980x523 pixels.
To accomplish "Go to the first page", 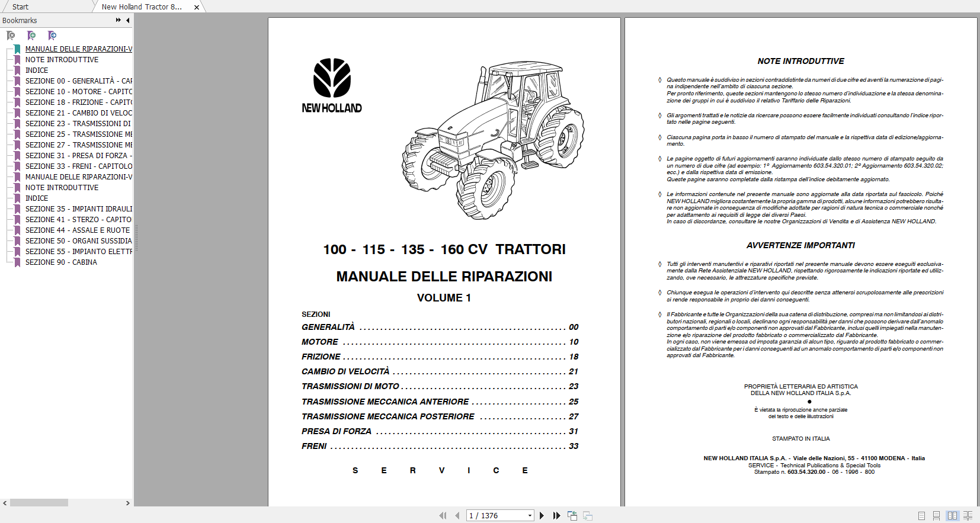I will (x=443, y=516).
